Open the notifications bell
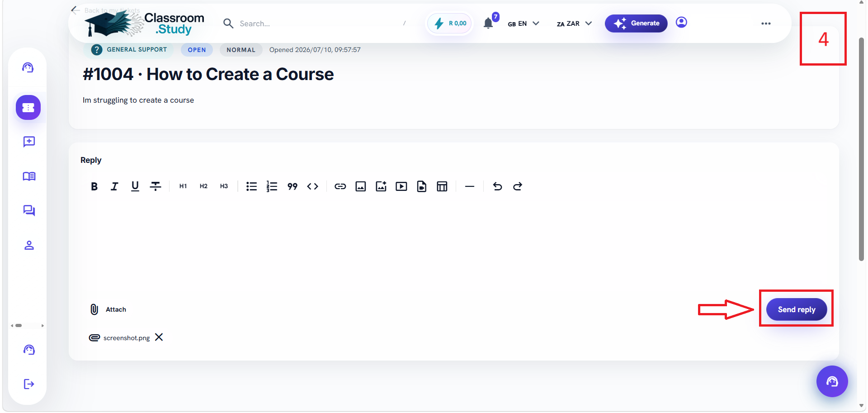This screenshot has width=868, height=413. tap(488, 23)
